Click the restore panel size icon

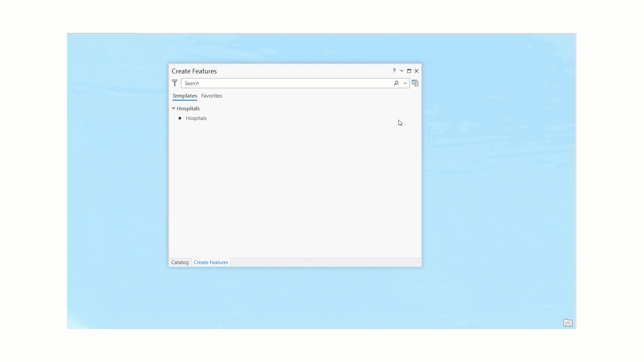pyautogui.click(x=409, y=71)
